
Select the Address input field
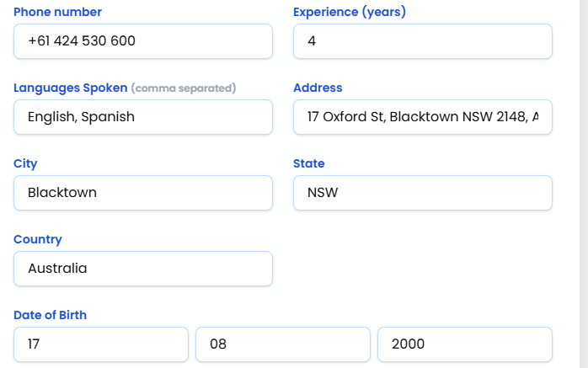[422, 117]
